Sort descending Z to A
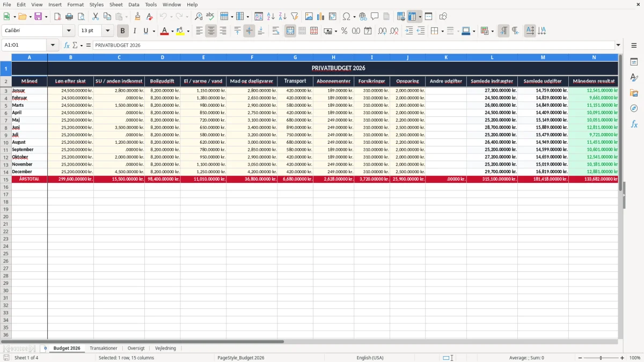This screenshot has height=362, width=644. click(x=283, y=17)
